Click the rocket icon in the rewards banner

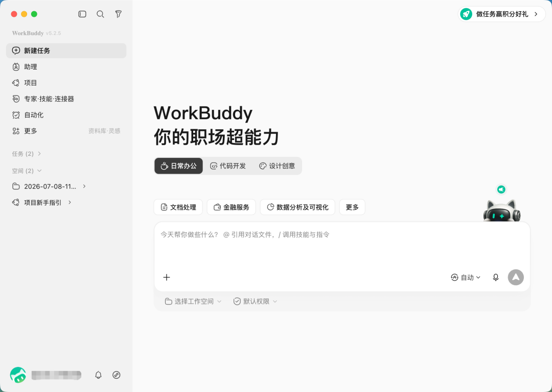466,14
